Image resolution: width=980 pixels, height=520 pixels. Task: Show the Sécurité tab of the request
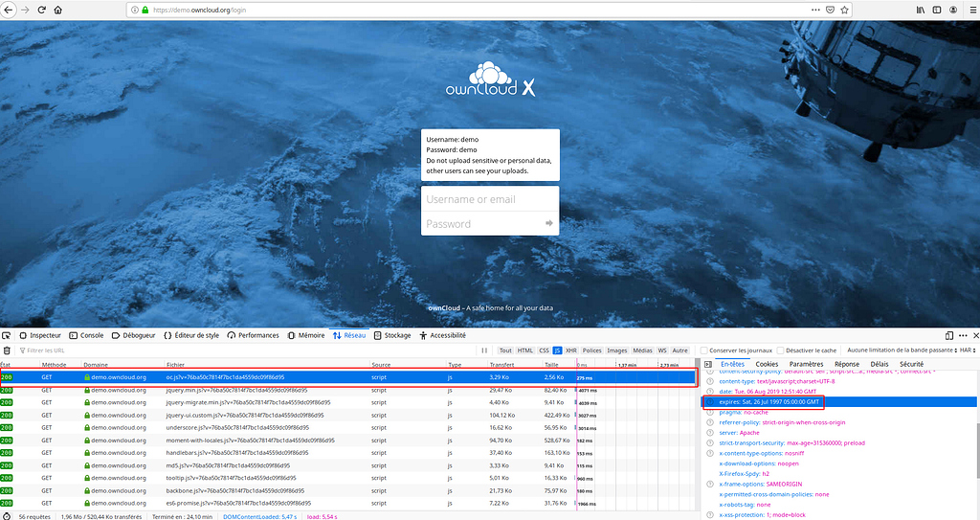[911, 364]
